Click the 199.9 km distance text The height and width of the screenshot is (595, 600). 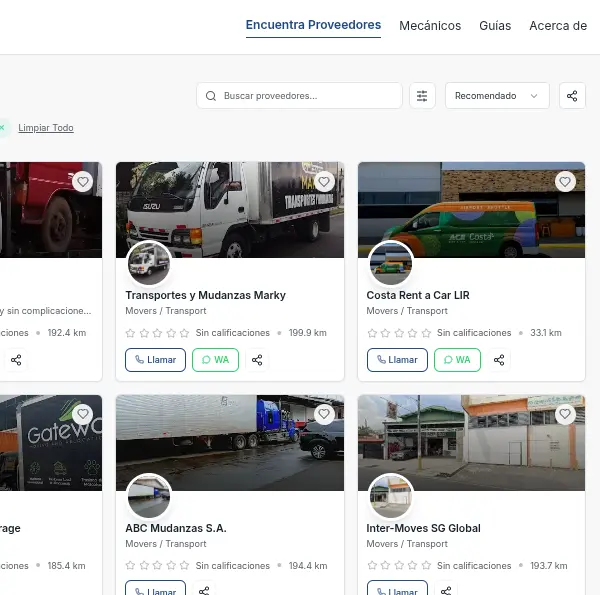point(308,333)
